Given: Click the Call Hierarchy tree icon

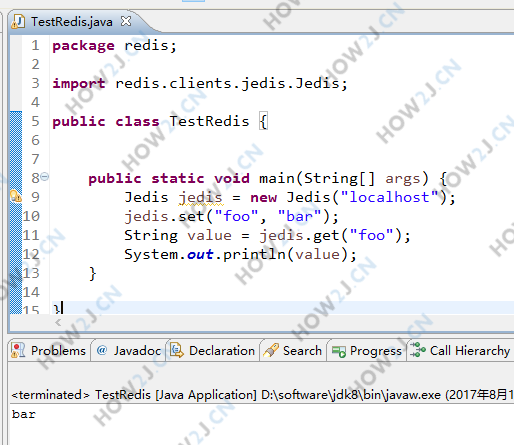Looking at the screenshot, I should 418,350.
